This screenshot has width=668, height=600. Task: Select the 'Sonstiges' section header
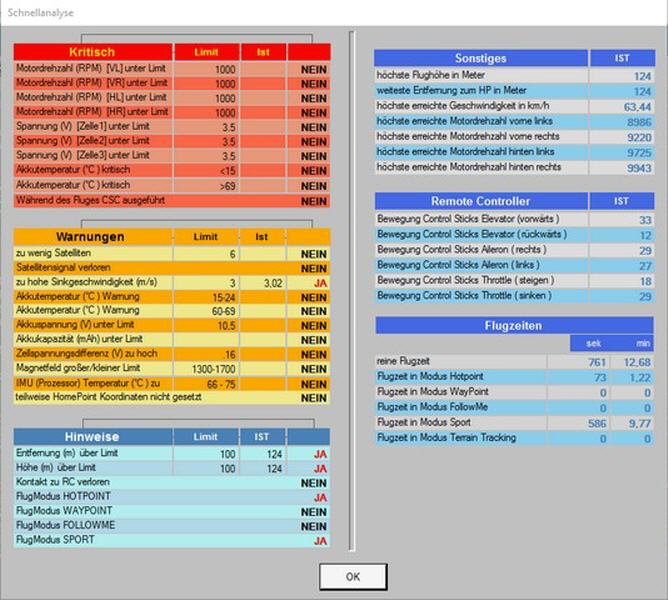click(481, 58)
